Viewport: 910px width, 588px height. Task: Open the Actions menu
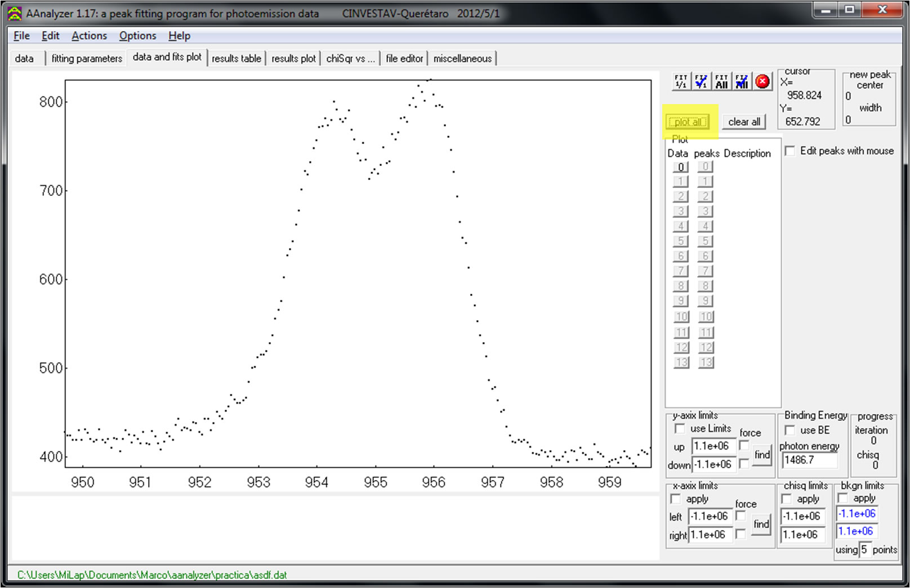pyautogui.click(x=89, y=36)
